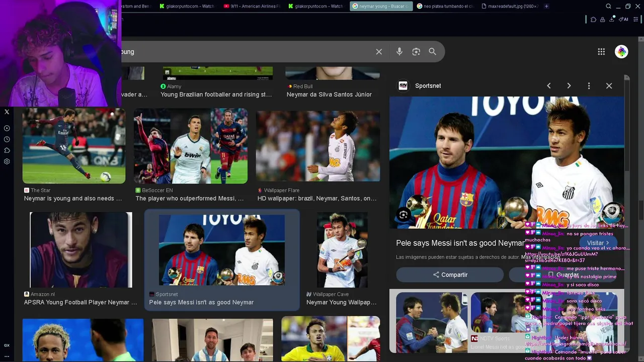Click the Google search input field

pos(247,52)
